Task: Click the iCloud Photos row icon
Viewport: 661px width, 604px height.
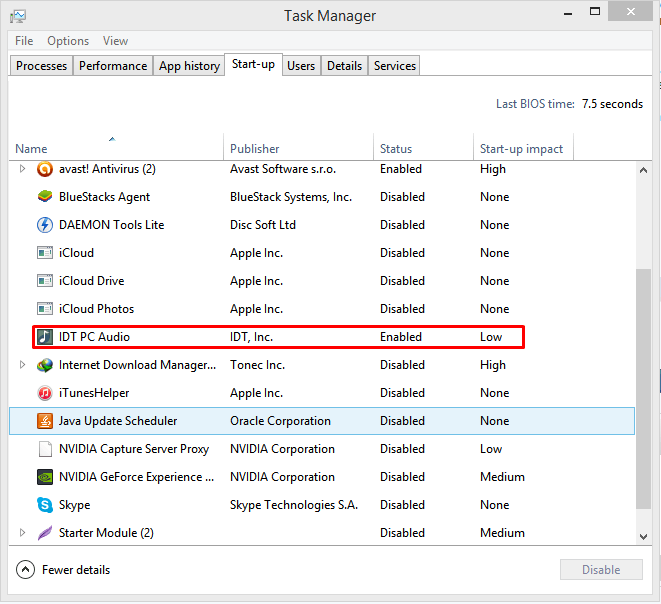Action: (x=45, y=309)
